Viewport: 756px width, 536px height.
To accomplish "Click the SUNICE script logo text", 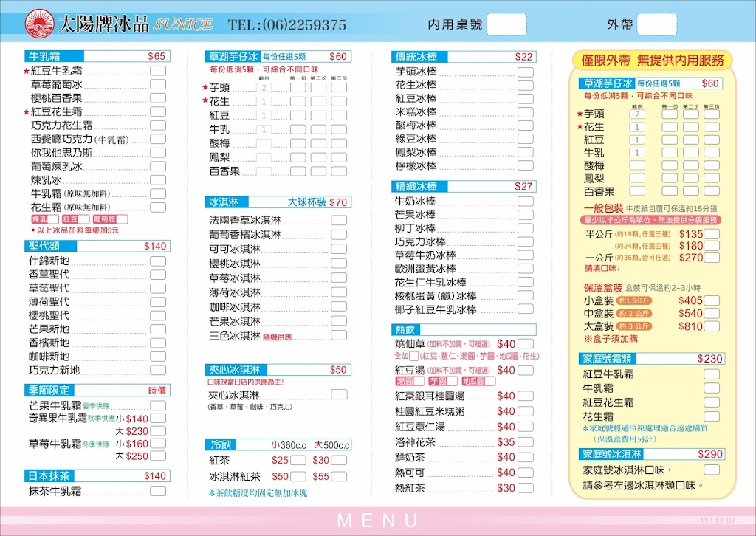I will [x=183, y=24].
